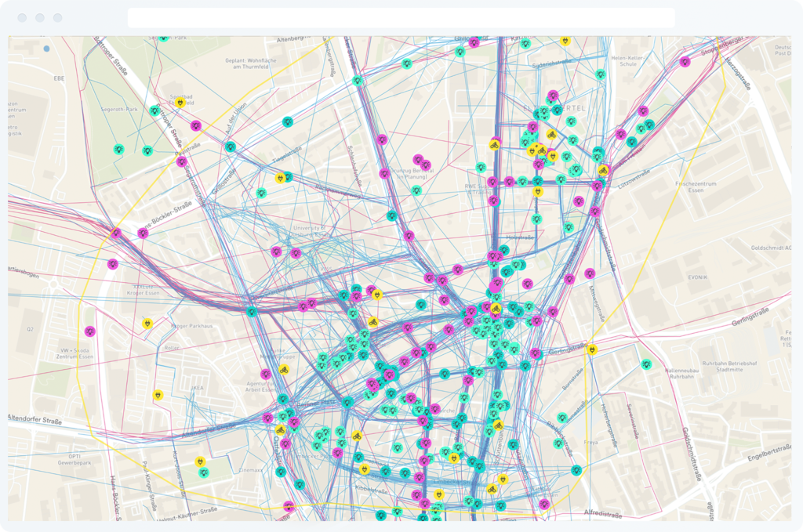This screenshot has width=803, height=532.
Task: Click the browser address bar
Action: [x=401, y=18]
